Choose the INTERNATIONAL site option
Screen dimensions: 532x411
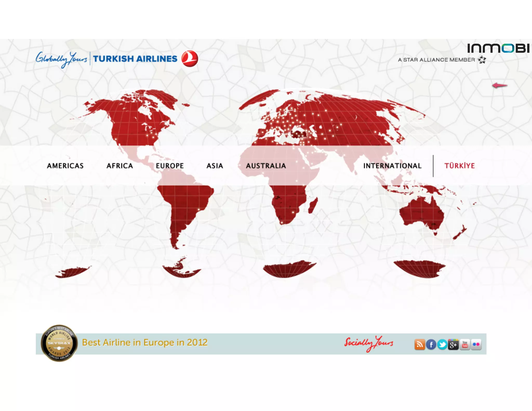(392, 166)
